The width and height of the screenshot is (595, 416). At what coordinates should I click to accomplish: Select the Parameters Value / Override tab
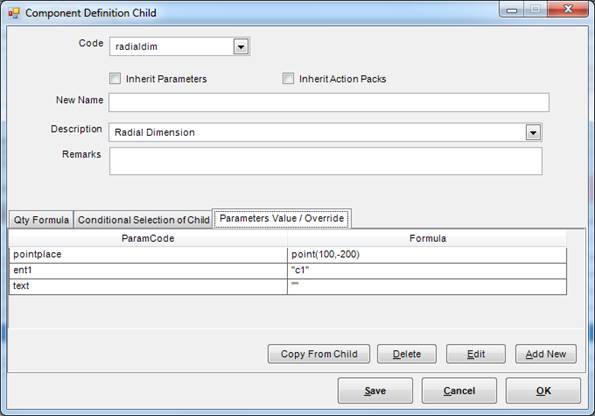click(x=282, y=218)
